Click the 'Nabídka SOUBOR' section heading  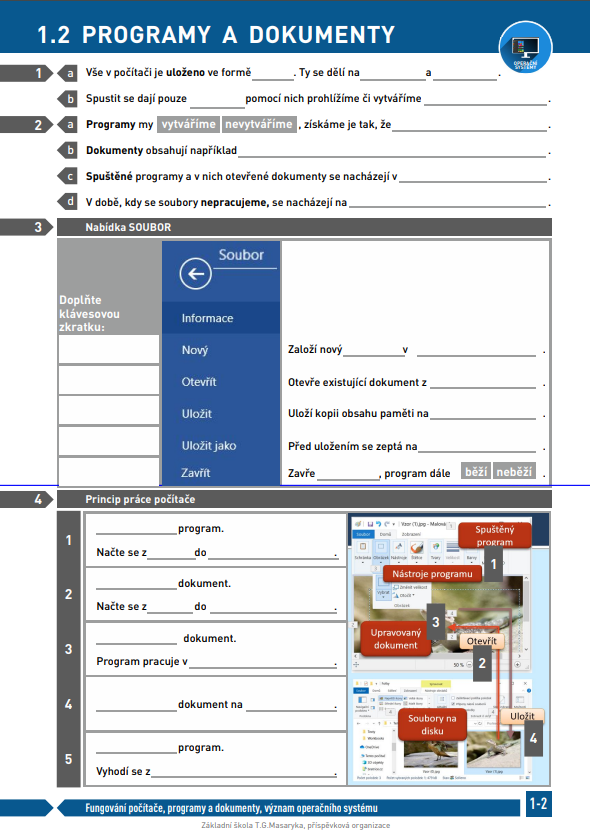coord(129,227)
